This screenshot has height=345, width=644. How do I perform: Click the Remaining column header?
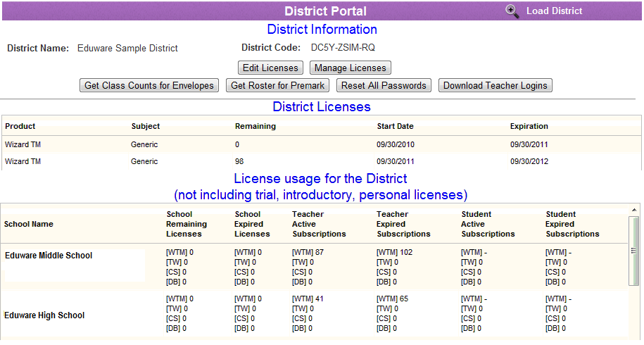pos(255,126)
